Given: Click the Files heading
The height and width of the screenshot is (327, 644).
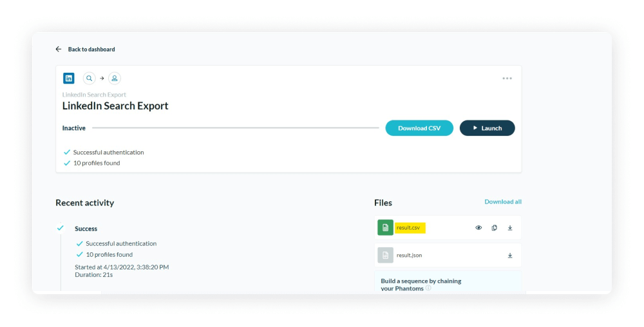Looking at the screenshot, I should click(383, 203).
